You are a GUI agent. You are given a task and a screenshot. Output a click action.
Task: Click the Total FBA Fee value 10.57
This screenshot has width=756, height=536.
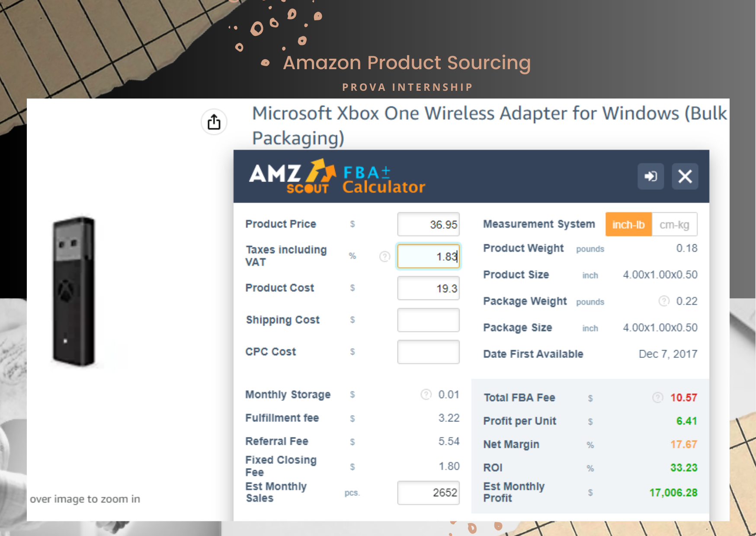(684, 397)
